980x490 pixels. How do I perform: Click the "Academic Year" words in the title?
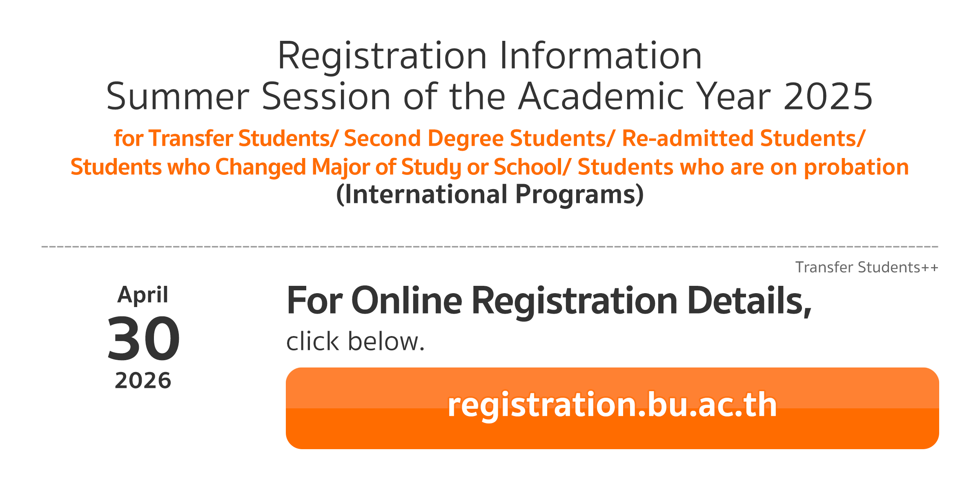click(x=644, y=97)
